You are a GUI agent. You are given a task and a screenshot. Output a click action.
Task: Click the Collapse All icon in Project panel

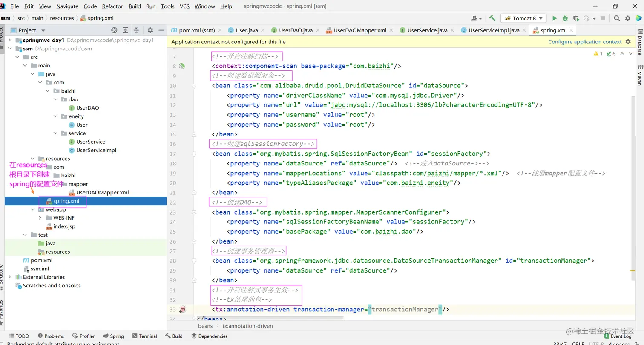click(x=136, y=30)
